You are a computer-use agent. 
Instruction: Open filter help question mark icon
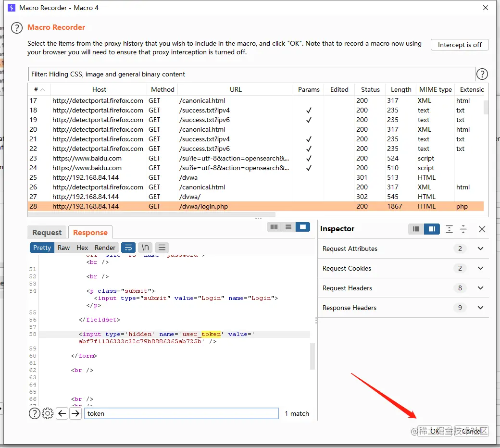point(482,75)
